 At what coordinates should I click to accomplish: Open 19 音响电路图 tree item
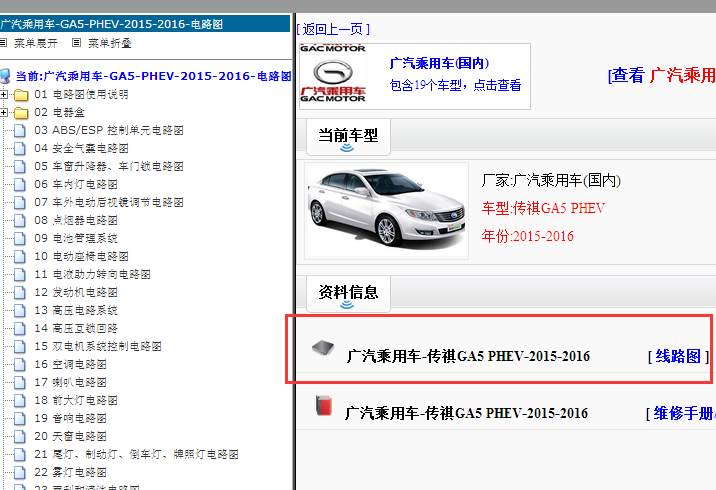(x=70, y=418)
